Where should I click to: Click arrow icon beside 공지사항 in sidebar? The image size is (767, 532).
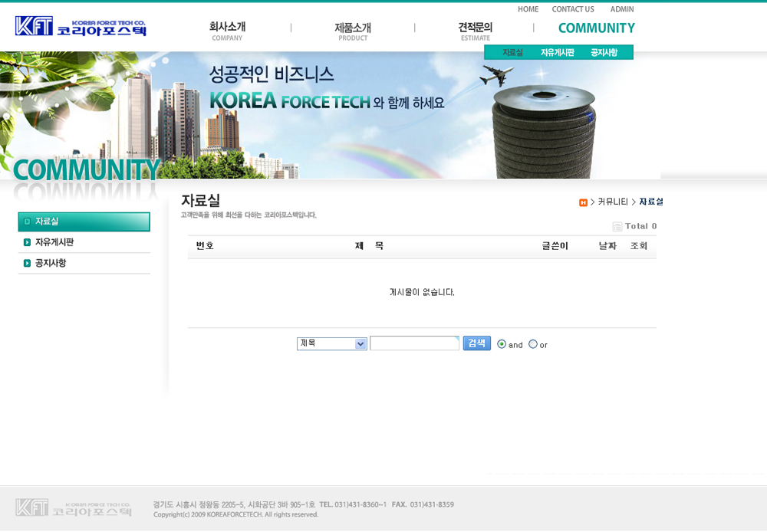point(27,263)
